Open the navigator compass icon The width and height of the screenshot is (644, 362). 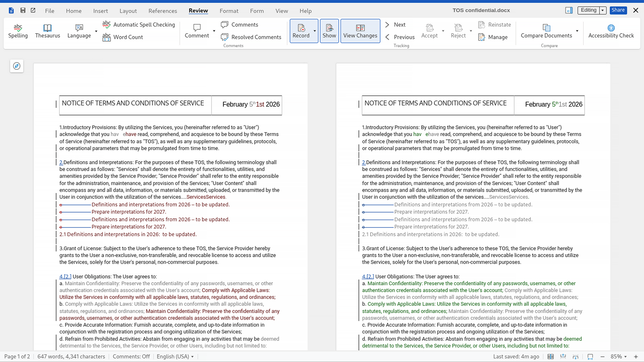pyautogui.click(x=17, y=66)
